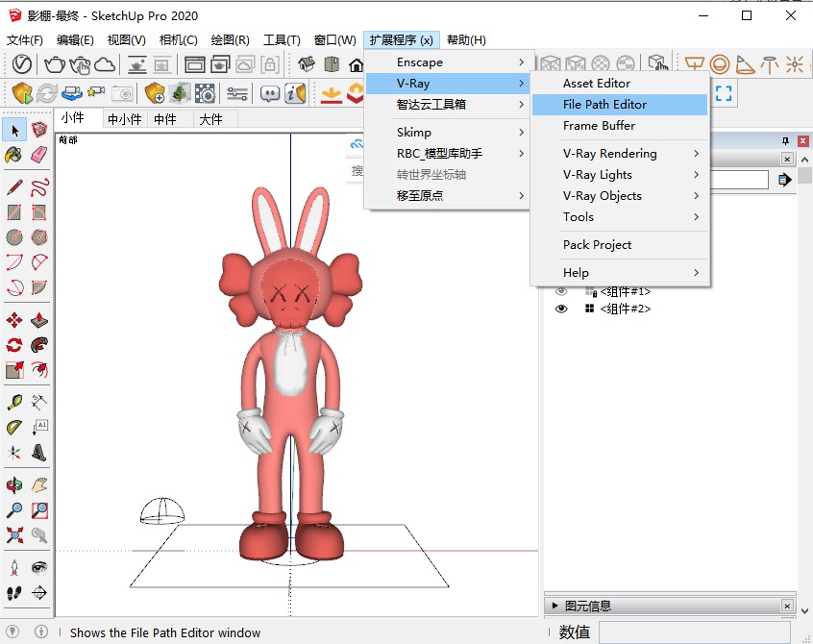
Task: Click Pack Project in V-Ray menu
Action: [620, 245]
